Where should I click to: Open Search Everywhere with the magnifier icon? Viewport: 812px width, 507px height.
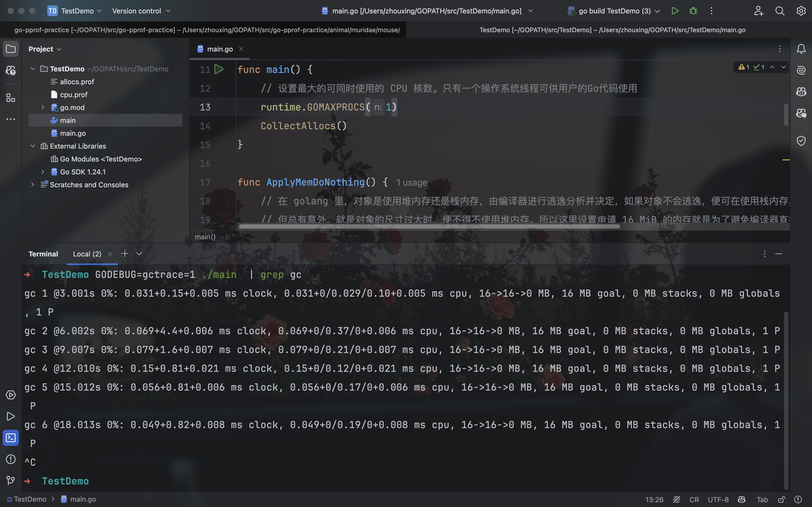click(x=780, y=11)
